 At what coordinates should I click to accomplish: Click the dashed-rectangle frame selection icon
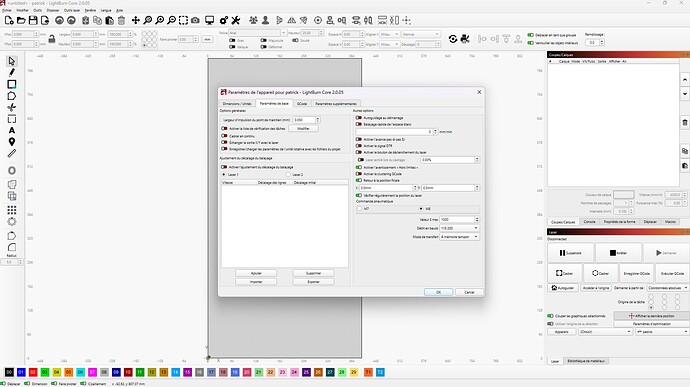tap(183, 20)
